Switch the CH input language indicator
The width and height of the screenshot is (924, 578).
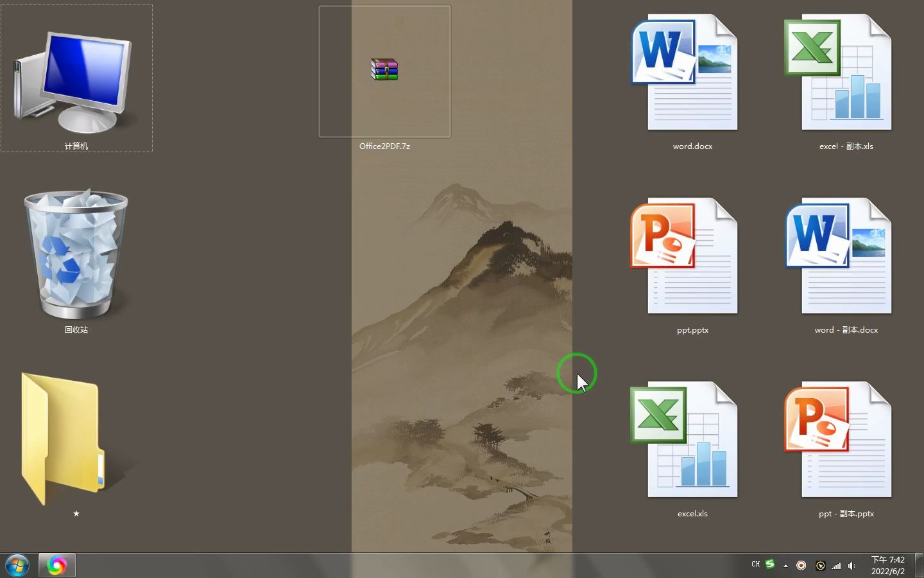(x=755, y=565)
